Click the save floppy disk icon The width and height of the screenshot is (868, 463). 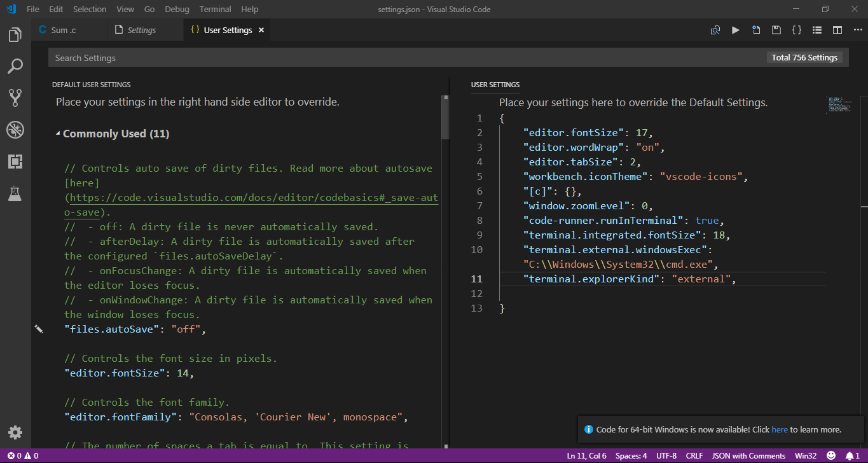(776, 30)
